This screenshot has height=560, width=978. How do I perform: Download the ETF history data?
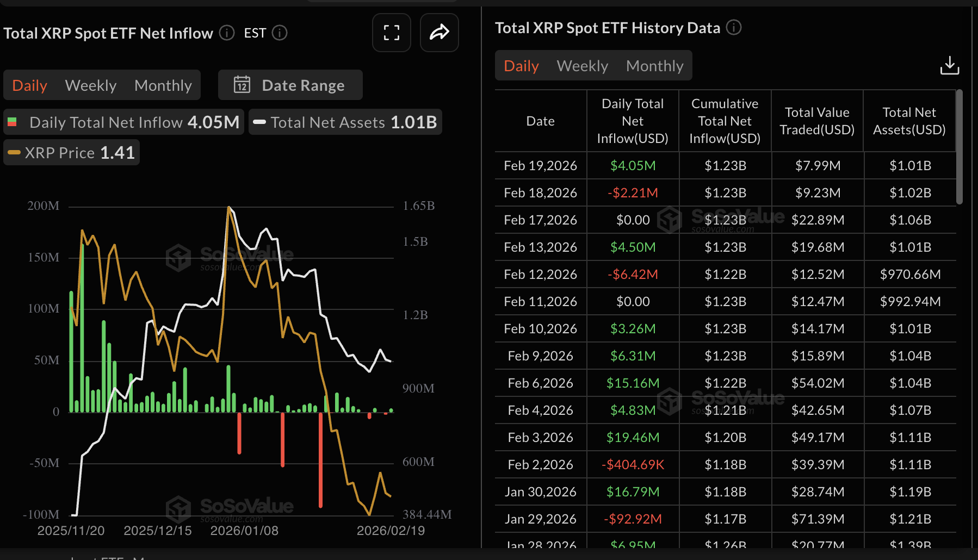click(x=949, y=66)
